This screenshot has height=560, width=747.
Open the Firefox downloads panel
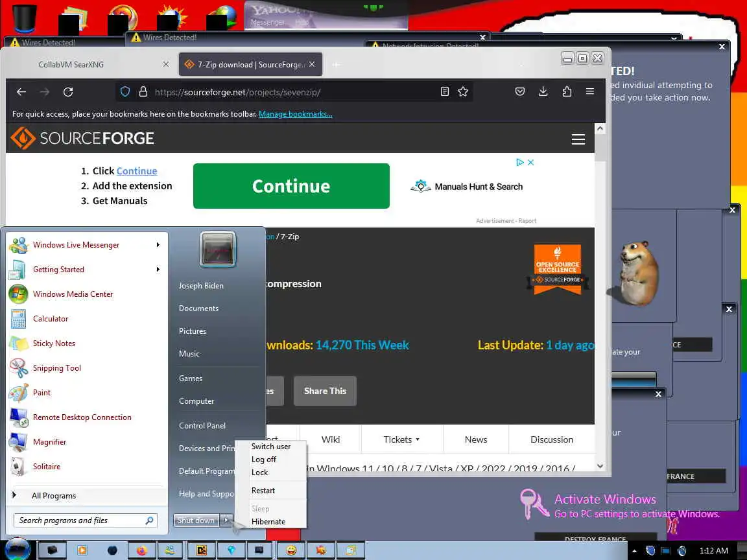543,91
